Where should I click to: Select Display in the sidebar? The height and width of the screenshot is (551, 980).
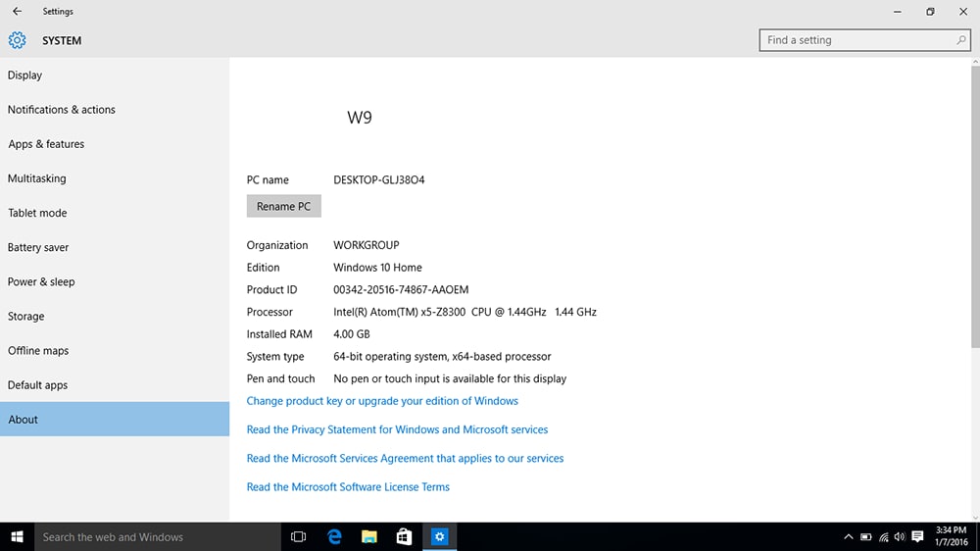coord(115,75)
